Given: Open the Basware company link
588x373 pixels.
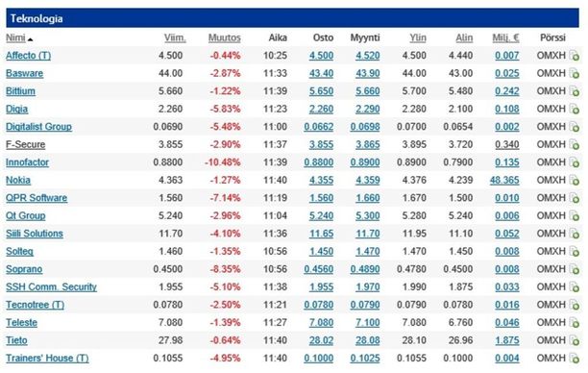Looking at the screenshot, I should 24,73.
